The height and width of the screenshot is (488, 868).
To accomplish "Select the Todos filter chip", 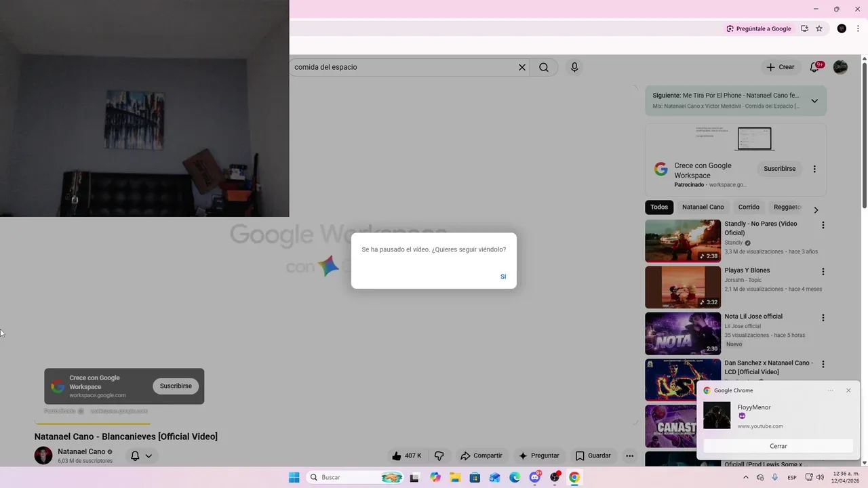I will pos(659,207).
